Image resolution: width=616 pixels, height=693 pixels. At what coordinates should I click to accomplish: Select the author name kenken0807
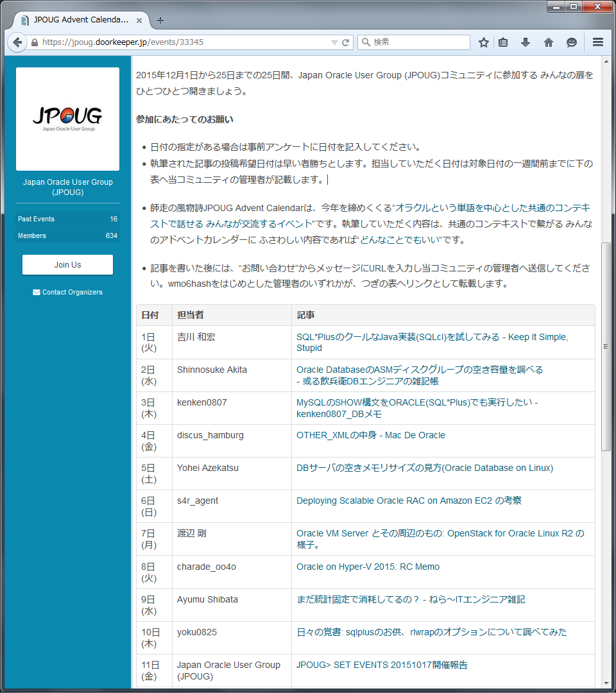coord(202,402)
